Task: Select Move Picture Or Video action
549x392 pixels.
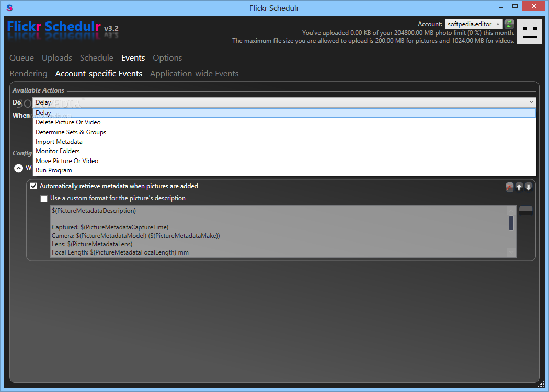Action: (x=284, y=160)
